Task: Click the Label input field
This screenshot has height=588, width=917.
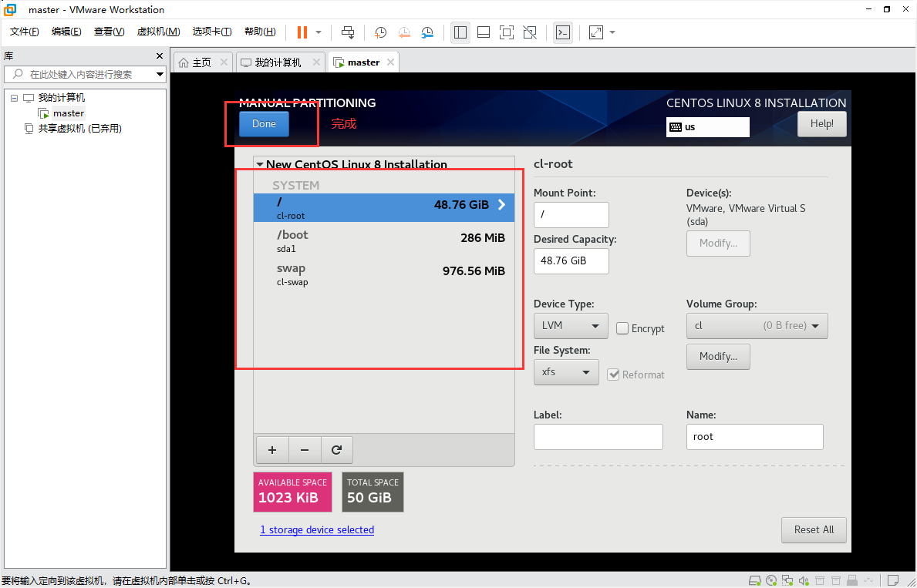Action: click(598, 437)
